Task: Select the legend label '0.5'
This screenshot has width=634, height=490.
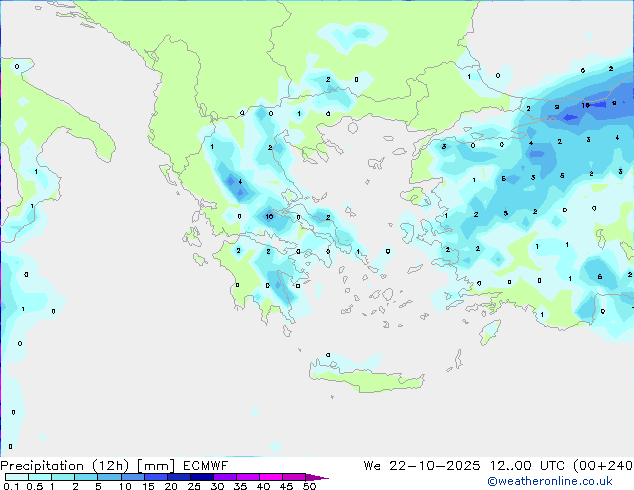Action: coord(34,486)
